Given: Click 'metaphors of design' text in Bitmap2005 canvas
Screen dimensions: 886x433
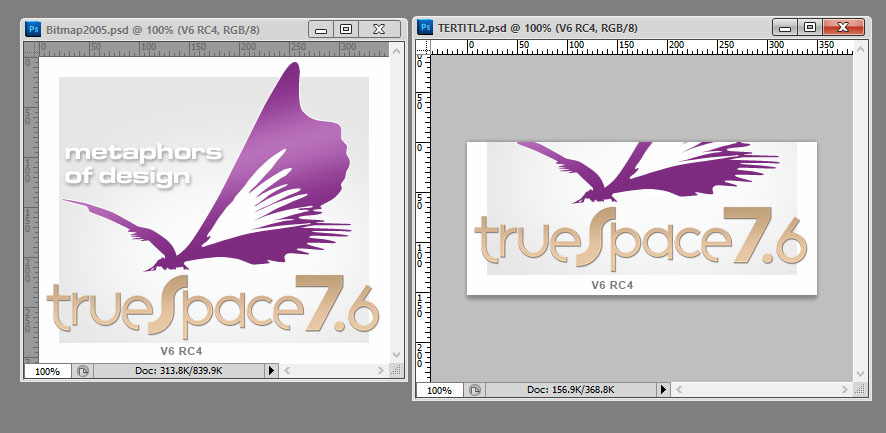Looking at the screenshot, I should (x=142, y=164).
